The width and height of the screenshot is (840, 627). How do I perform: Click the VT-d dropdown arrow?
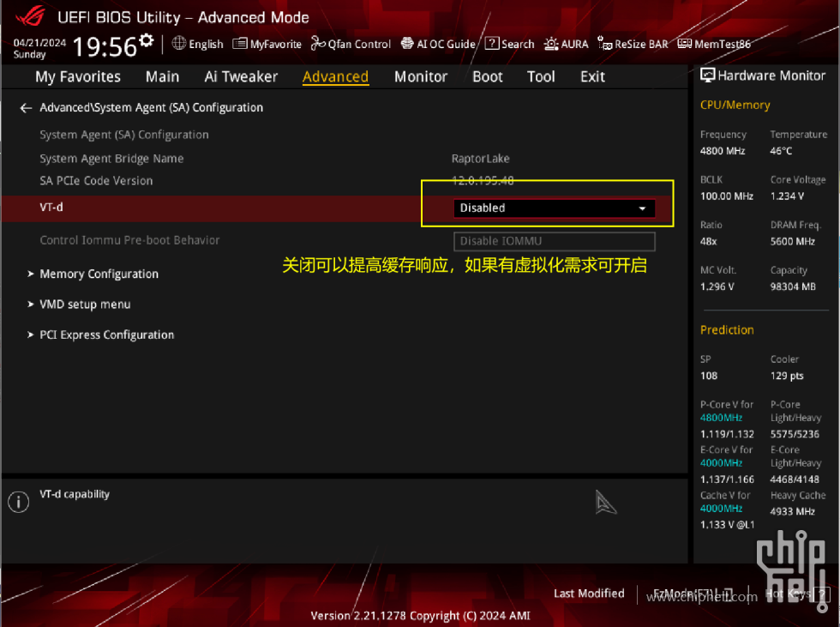point(642,208)
